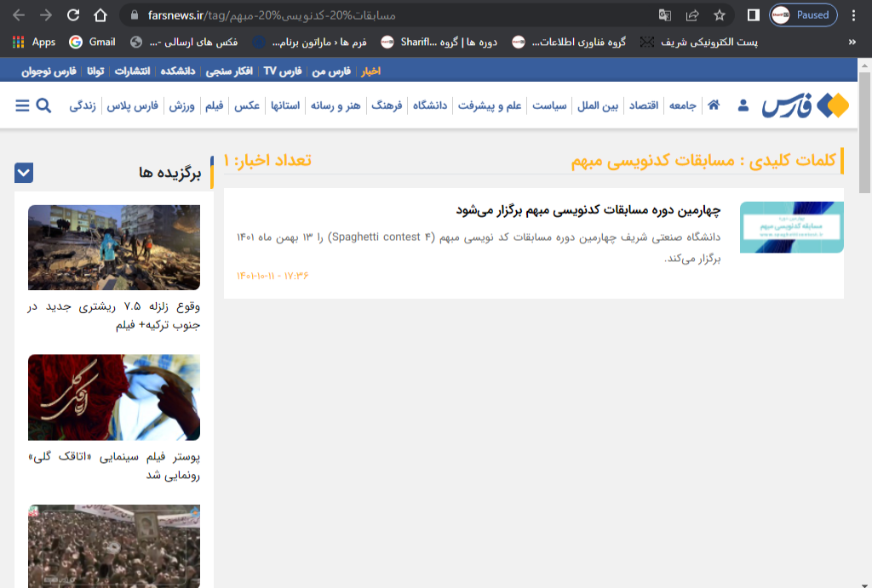872x588 pixels.
Task: Select the اقتصاد menu item
Action: coord(644,106)
